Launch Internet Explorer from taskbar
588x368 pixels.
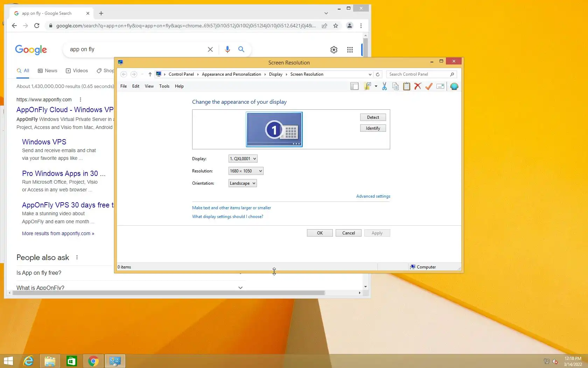(28, 361)
